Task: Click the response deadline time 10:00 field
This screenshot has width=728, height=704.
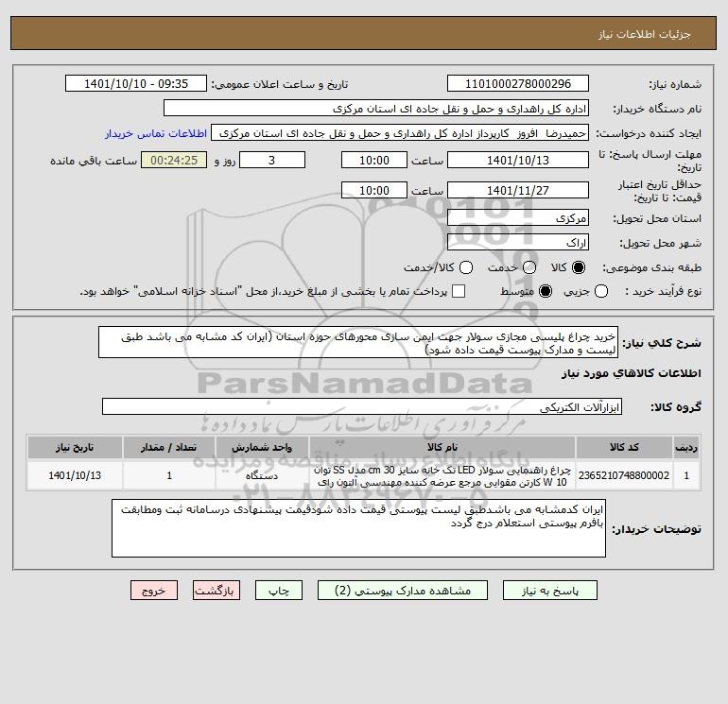Action: click(x=374, y=160)
